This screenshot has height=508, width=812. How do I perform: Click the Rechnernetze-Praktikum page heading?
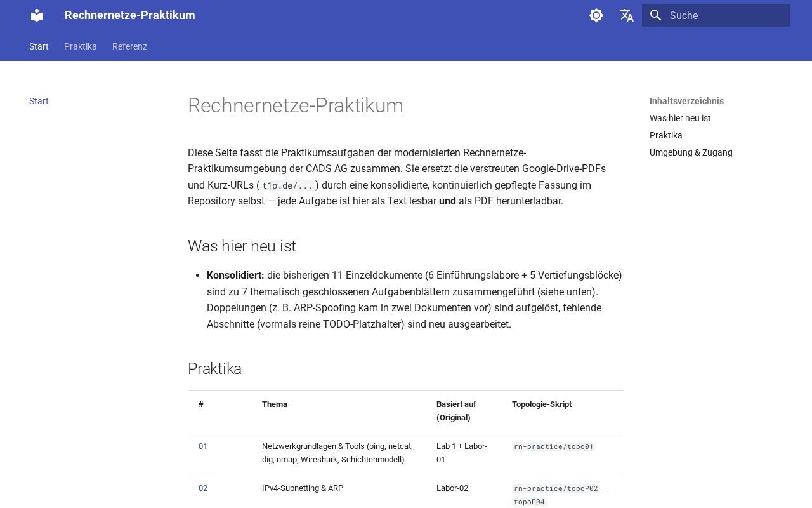click(296, 105)
